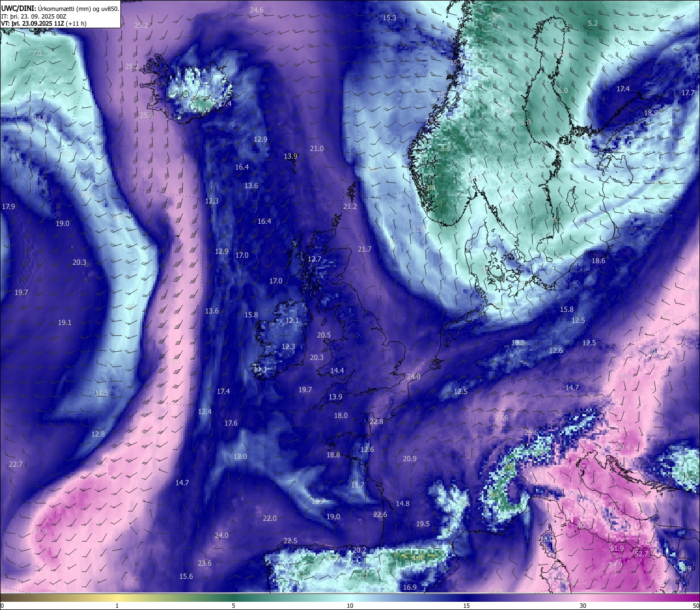
Task: Click the value 12.8 on the map
Action: [x=98, y=434]
